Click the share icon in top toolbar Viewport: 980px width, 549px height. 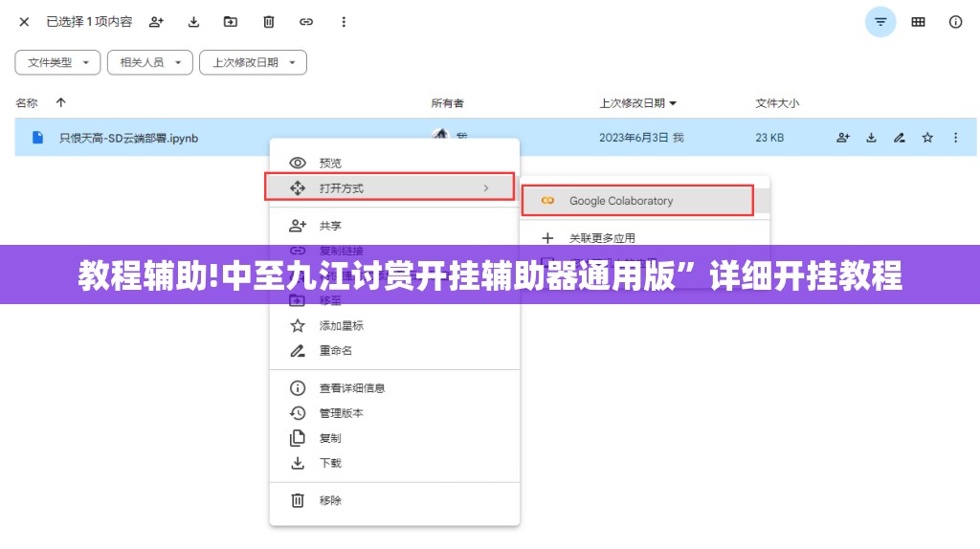[156, 22]
